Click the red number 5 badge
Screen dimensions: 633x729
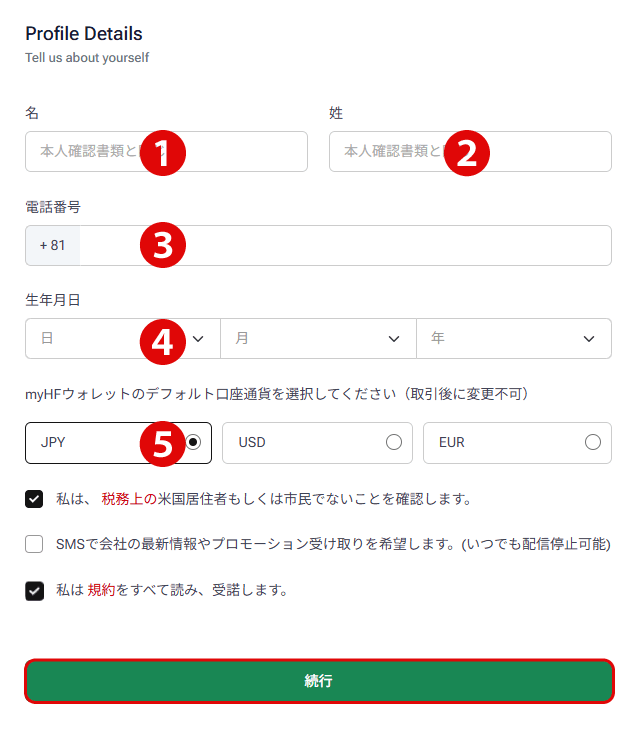pos(163,443)
